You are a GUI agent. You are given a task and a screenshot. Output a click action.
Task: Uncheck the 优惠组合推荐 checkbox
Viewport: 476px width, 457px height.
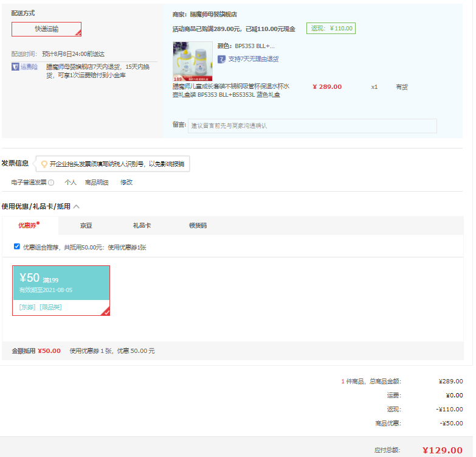17,246
